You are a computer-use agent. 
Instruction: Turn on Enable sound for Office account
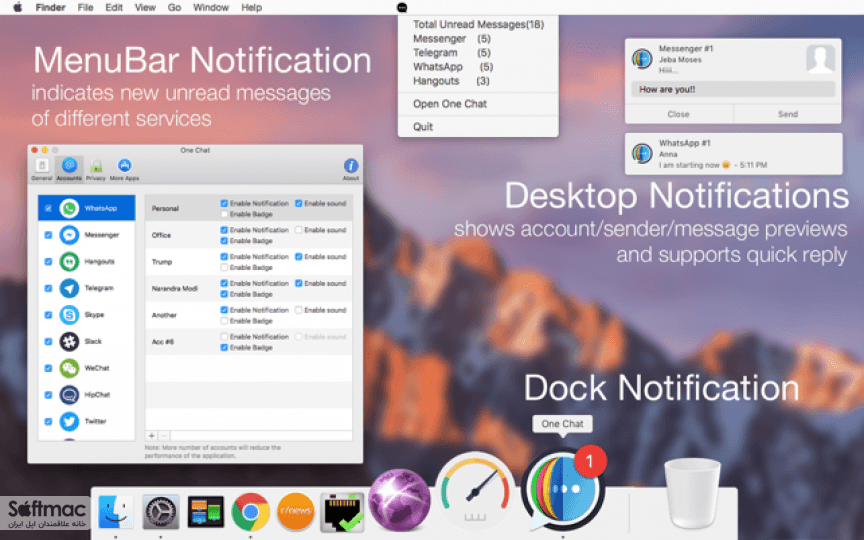[x=299, y=230]
